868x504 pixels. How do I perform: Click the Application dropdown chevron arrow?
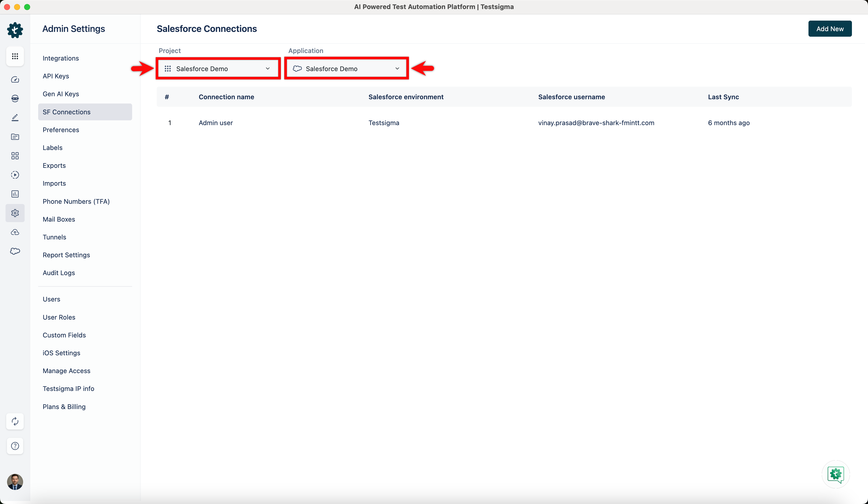[x=397, y=69]
